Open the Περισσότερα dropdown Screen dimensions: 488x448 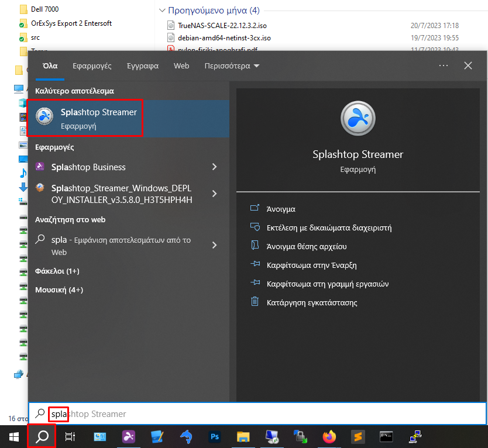click(x=232, y=66)
